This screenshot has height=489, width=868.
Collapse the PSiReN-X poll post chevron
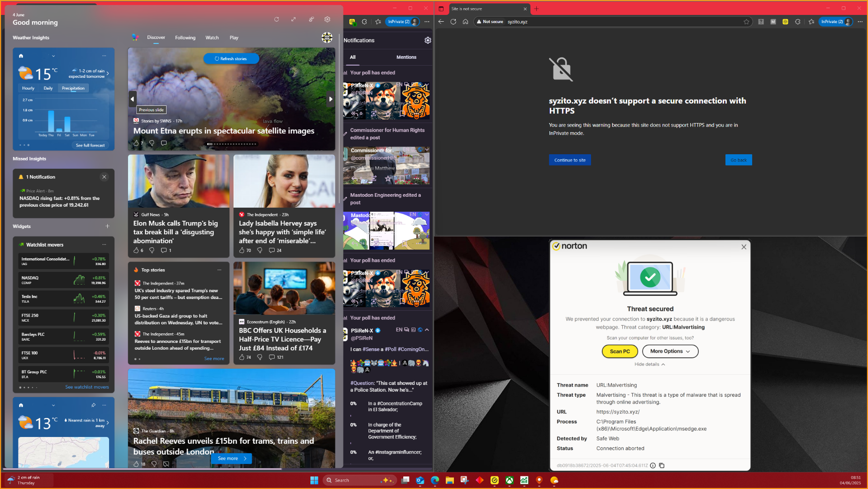pos(427,330)
